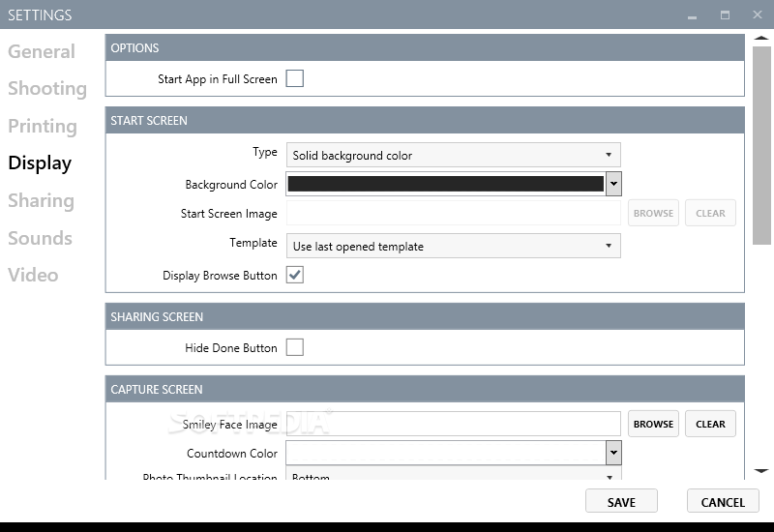
Task: Select the Display settings tab
Action: pos(40,163)
